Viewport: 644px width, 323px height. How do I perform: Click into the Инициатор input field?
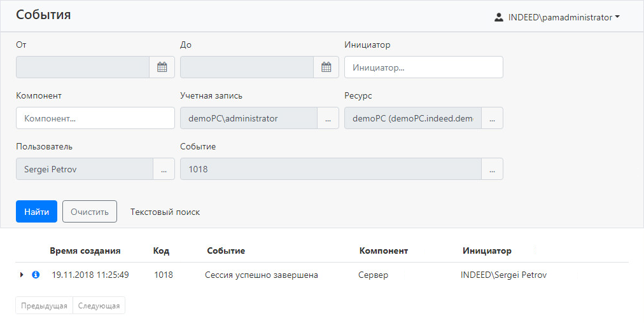point(423,67)
